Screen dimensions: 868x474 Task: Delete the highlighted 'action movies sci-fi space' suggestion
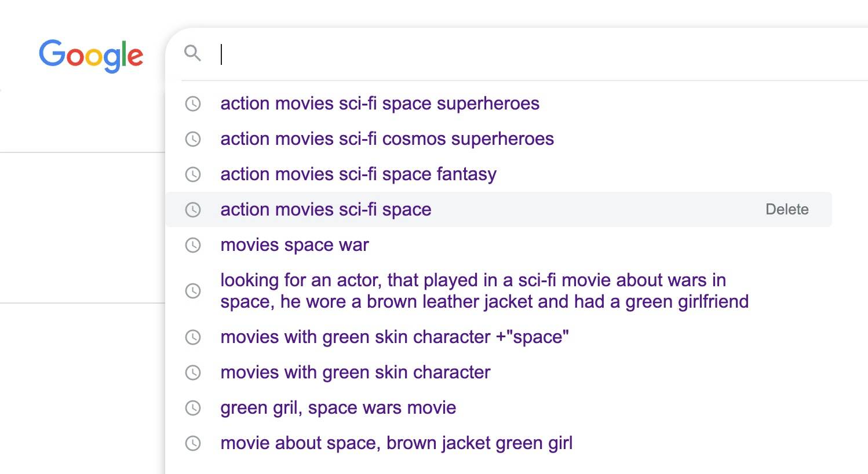click(787, 209)
